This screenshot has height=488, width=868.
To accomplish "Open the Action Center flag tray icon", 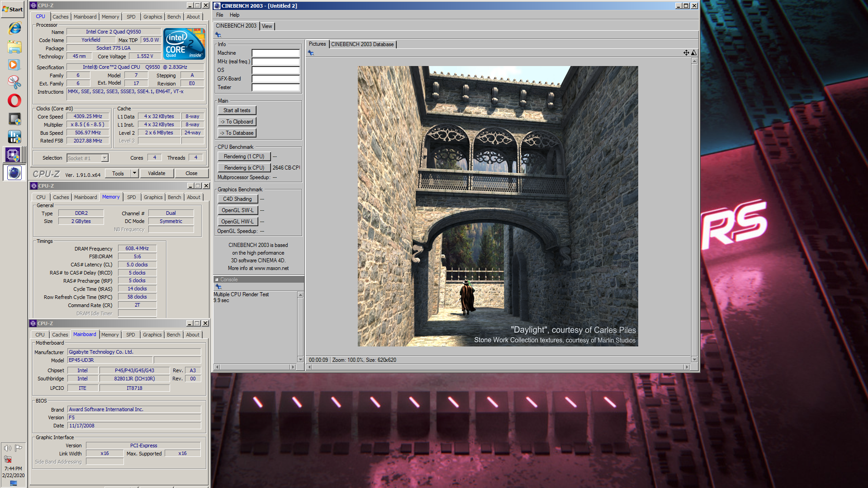I will pyautogui.click(x=19, y=448).
